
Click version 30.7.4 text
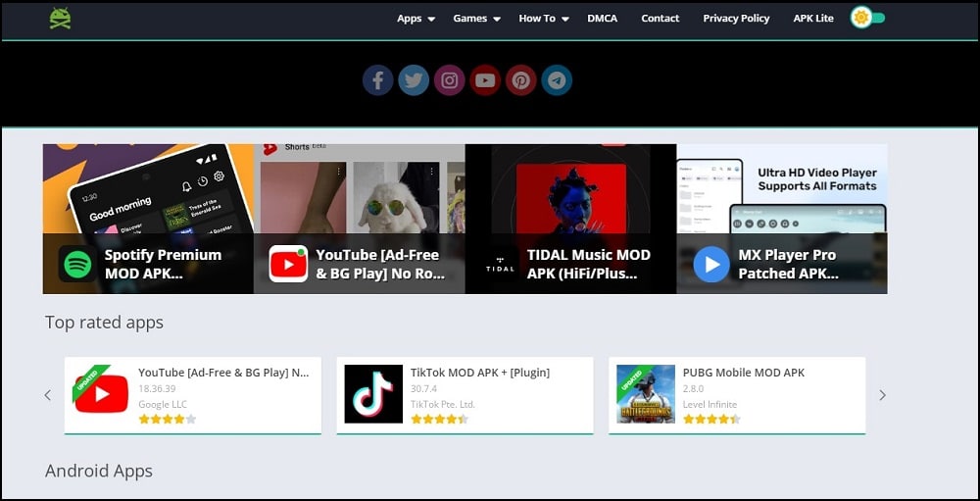423,388
